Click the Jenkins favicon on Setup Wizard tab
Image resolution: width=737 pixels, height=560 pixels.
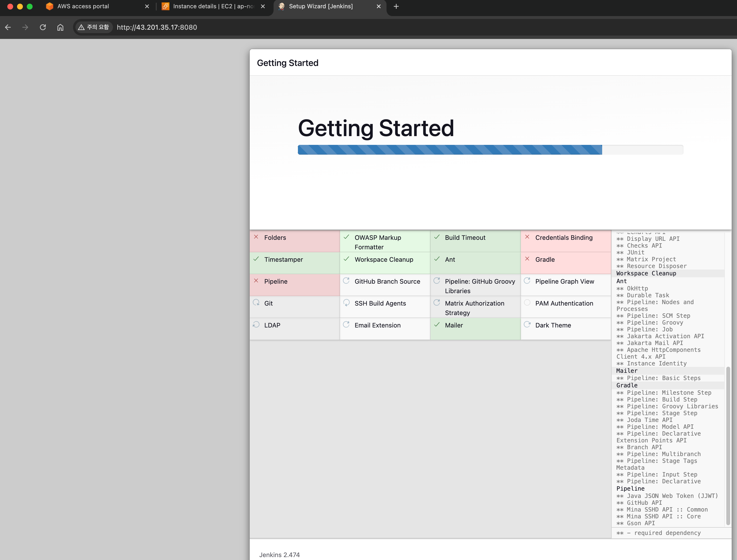282,6
